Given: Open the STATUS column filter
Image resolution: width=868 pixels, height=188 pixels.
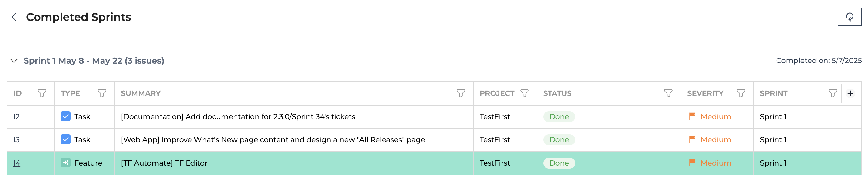Looking at the screenshot, I should click(668, 93).
